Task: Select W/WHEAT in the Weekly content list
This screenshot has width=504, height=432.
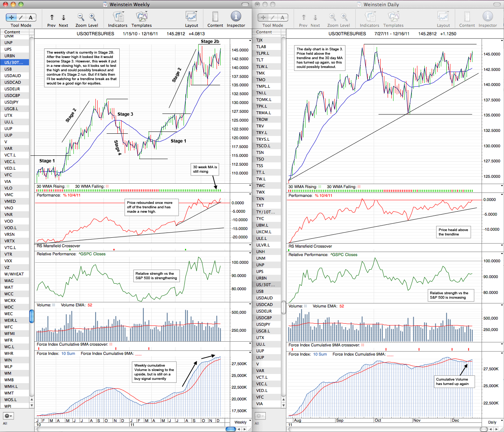Action: [15, 274]
